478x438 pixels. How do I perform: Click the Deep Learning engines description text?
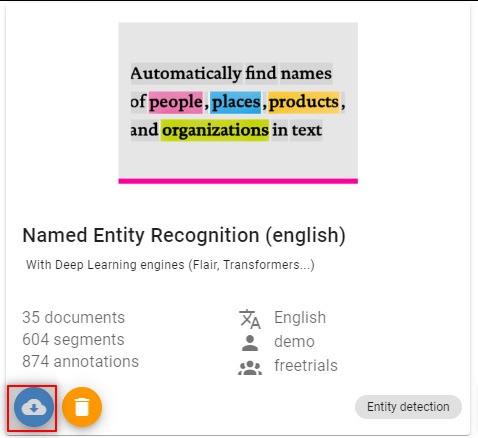[170, 265]
